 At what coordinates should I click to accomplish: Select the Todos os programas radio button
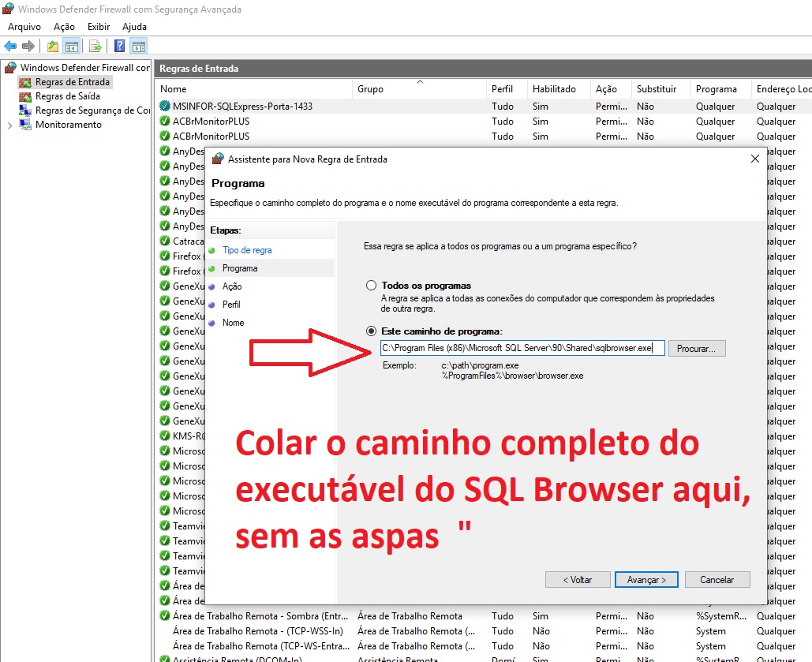click(x=371, y=286)
